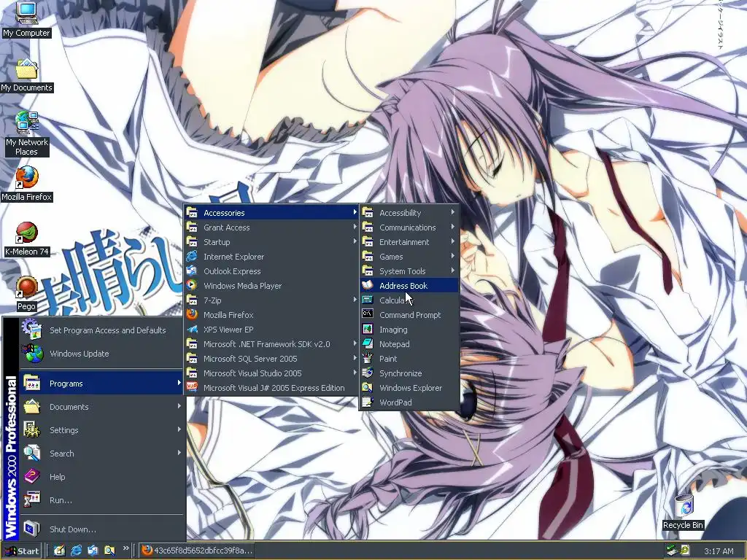Click the Command Prompt icon

(368, 314)
